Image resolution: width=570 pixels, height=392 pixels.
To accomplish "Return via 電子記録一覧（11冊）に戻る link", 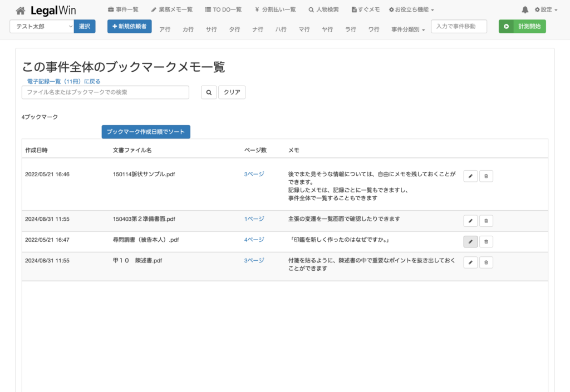I will pyautogui.click(x=64, y=81).
